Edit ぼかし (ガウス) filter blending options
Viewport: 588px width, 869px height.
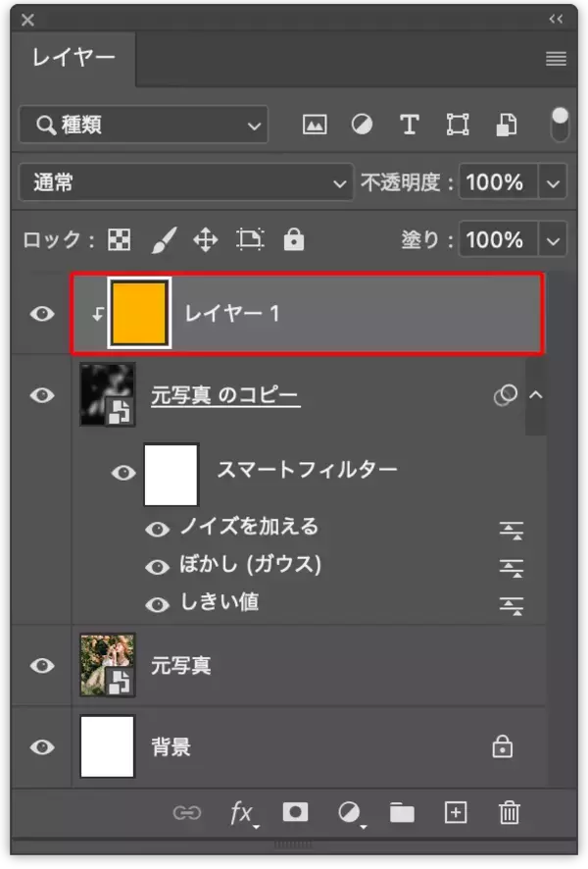[x=511, y=568]
